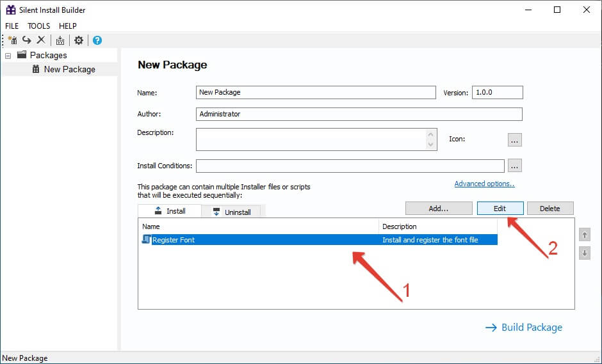Viewport: 602px width, 364px height.
Task: Focus the Author input field
Action: coord(359,114)
